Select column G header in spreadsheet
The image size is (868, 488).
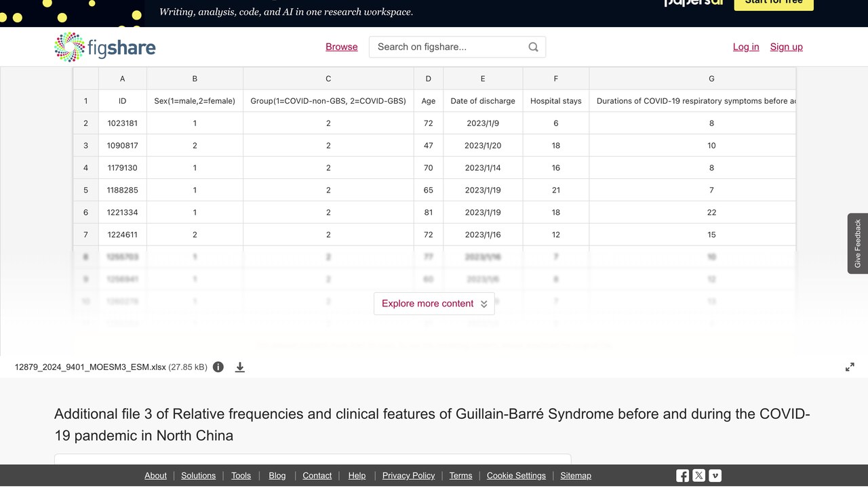click(692, 79)
